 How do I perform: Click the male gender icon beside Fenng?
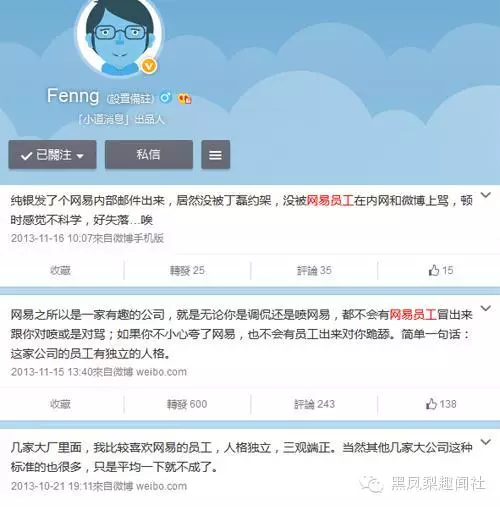coord(166,97)
